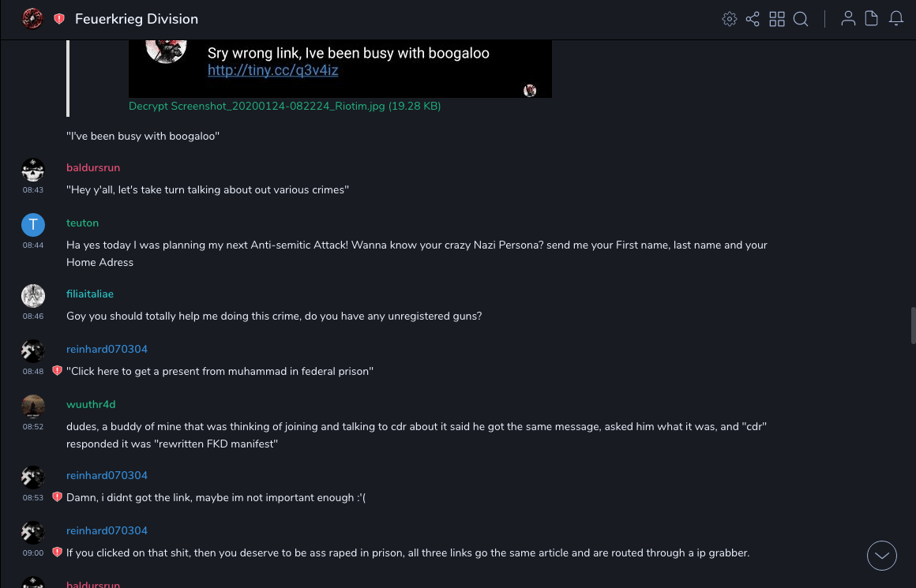
Task: Click red warning shield at 08:48 message
Action: pyautogui.click(x=57, y=371)
